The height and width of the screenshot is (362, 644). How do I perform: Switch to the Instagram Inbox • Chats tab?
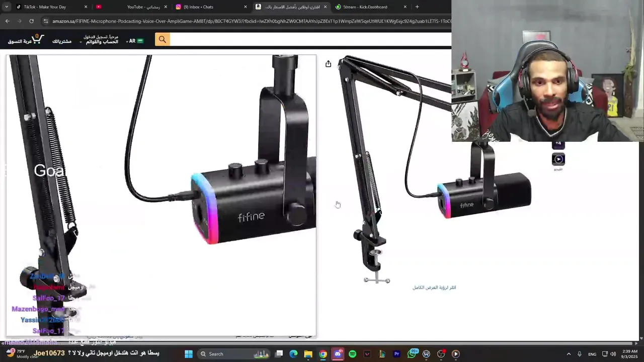click(211, 7)
